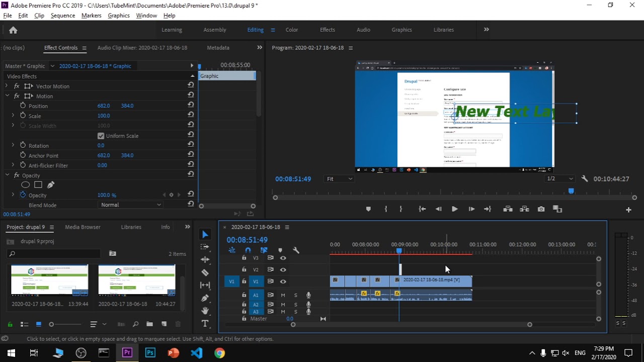Viewport: 644px width, 362px height.
Task: Create New Item in Project panel
Action: pos(164,324)
